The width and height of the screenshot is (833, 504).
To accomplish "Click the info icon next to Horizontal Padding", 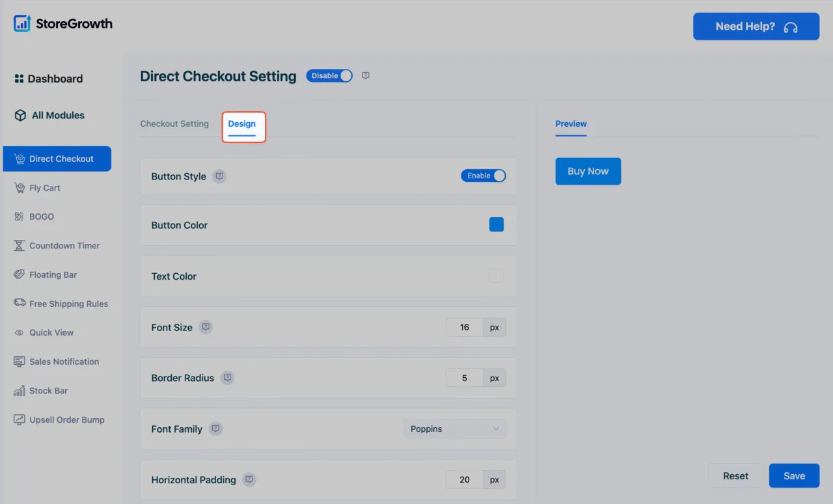I will pos(249,480).
